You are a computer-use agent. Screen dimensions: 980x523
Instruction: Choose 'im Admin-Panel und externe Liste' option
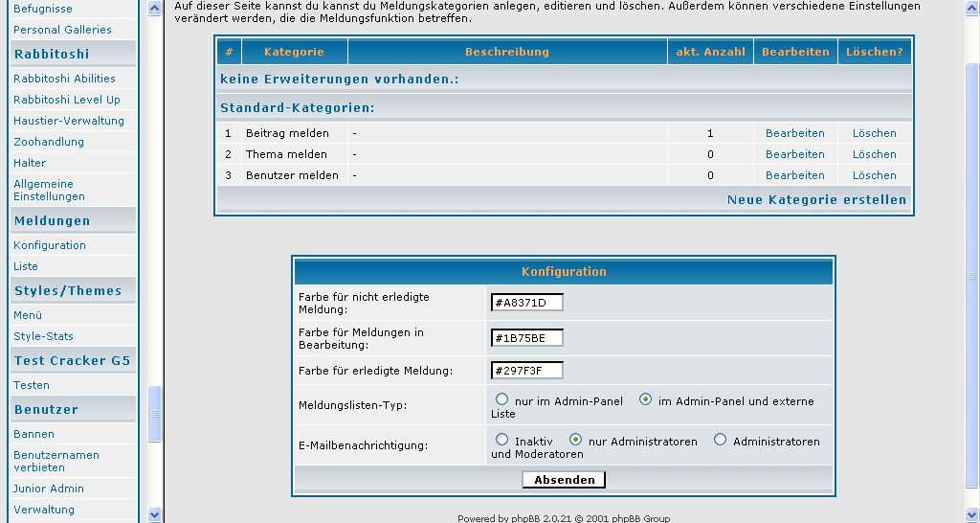(645, 399)
